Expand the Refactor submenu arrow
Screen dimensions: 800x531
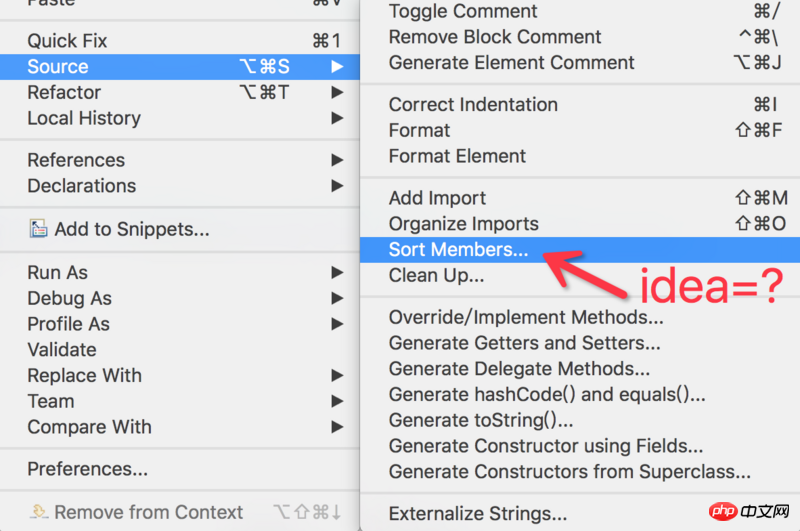click(x=337, y=92)
